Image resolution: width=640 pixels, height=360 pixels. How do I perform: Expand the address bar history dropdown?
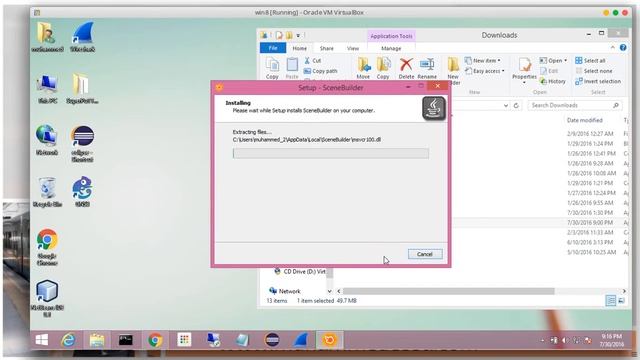pos(506,105)
